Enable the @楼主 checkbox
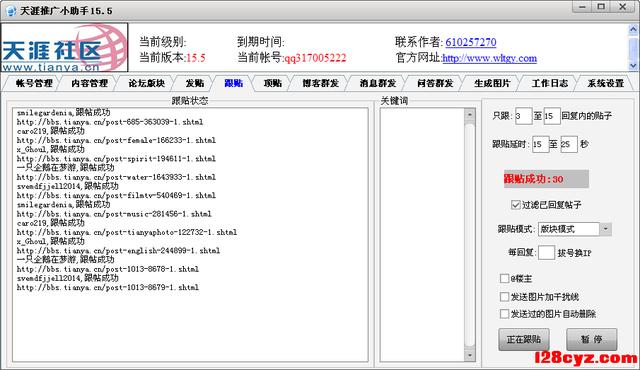Image resolution: width=640 pixels, height=370 pixels. tap(504, 279)
